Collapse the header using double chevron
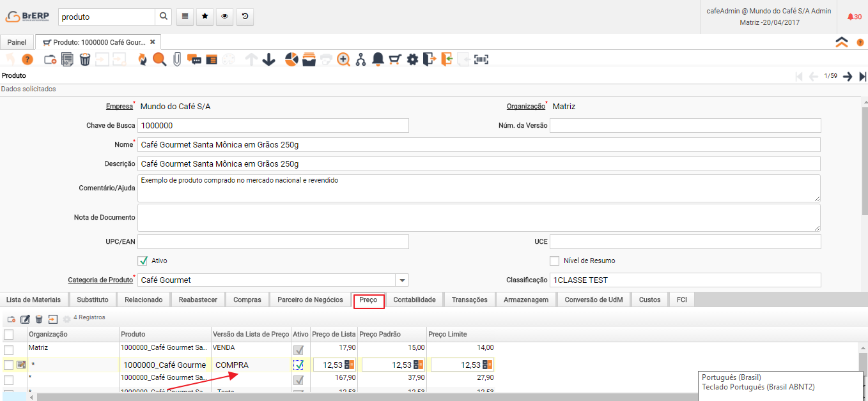This screenshot has height=401, width=868. 842,42
